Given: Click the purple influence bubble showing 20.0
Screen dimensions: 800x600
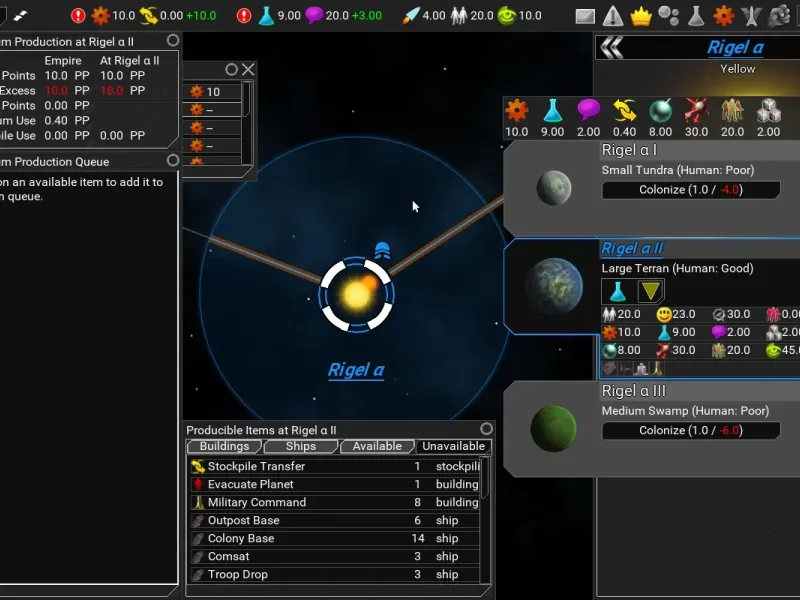Looking at the screenshot, I should pyautogui.click(x=314, y=15).
